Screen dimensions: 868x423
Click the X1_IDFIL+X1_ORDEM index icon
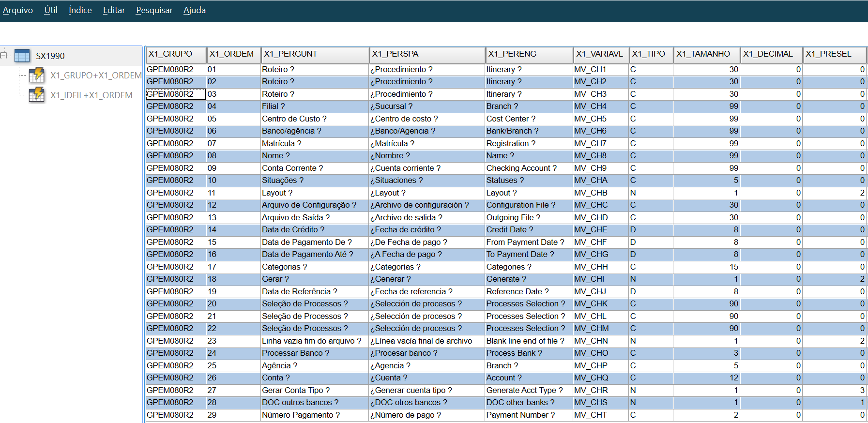37,95
